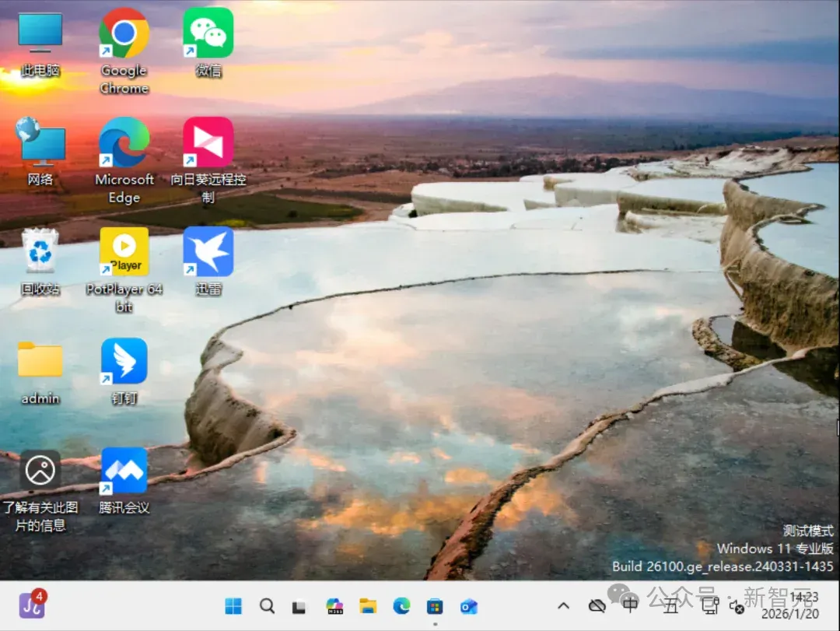Open the widgets icon with badge 4
The image size is (840, 631).
tap(32, 605)
